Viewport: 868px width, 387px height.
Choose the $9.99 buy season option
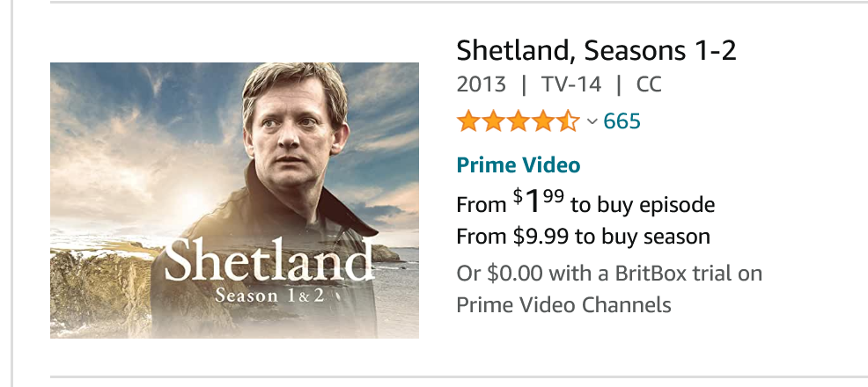583,237
